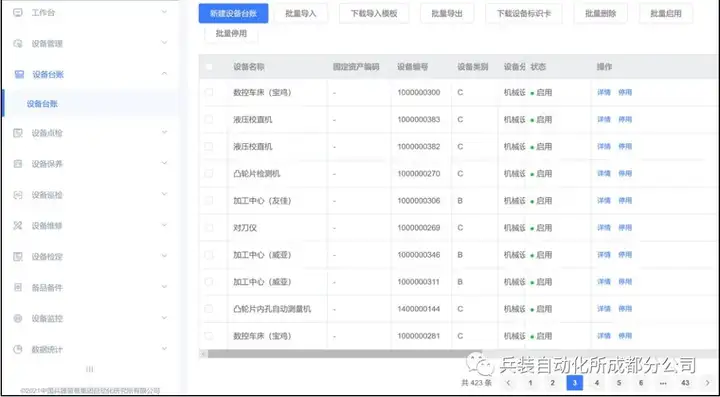Jump to page 2 in pagination
720x397 pixels.
click(552, 383)
